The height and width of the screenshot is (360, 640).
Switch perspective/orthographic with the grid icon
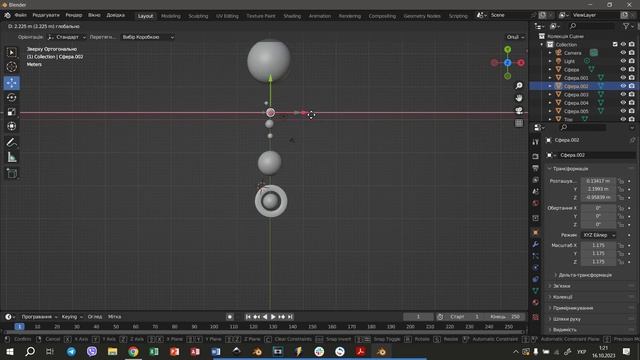coord(519,123)
